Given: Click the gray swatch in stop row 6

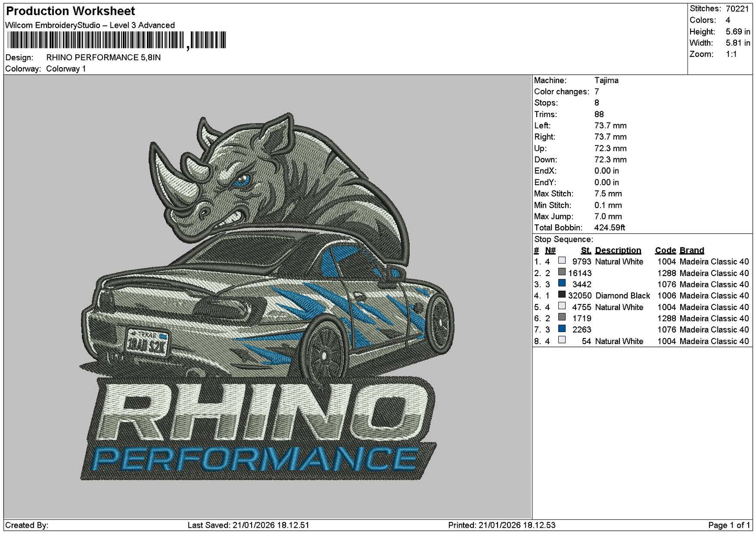Looking at the screenshot, I should coord(562,317).
